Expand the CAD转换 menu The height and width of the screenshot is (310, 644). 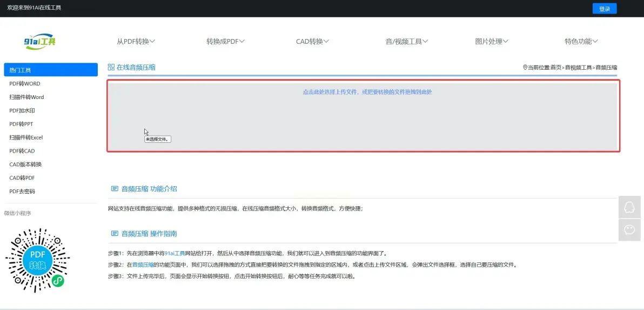click(x=313, y=41)
